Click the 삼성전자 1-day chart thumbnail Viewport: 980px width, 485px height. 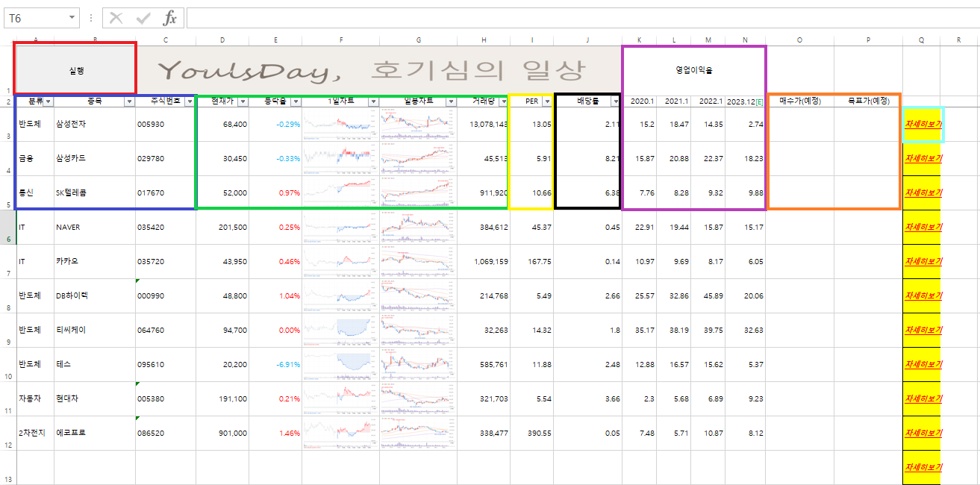(x=340, y=125)
